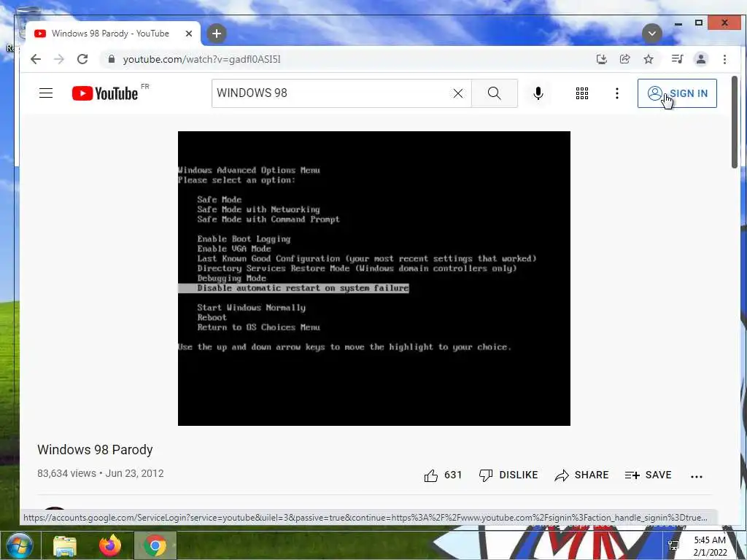
Task: View site lock information icon
Action: [112, 59]
